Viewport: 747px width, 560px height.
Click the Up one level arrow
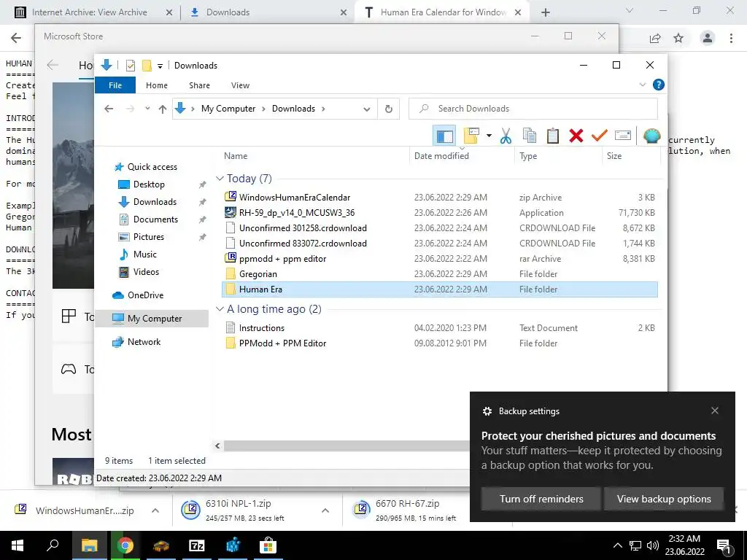pyautogui.click(x=163, y=109)
